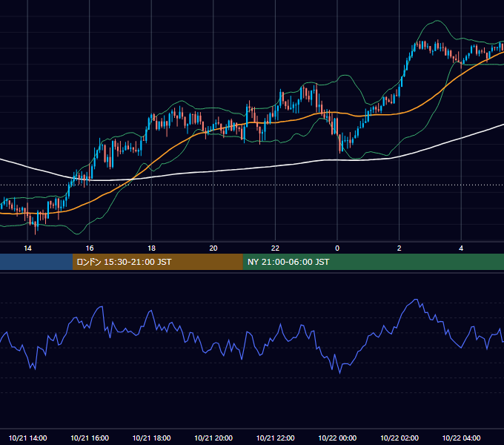Click the '16' hour axis label
Viewport: 504px width, 445px height.
coord(90,248)
